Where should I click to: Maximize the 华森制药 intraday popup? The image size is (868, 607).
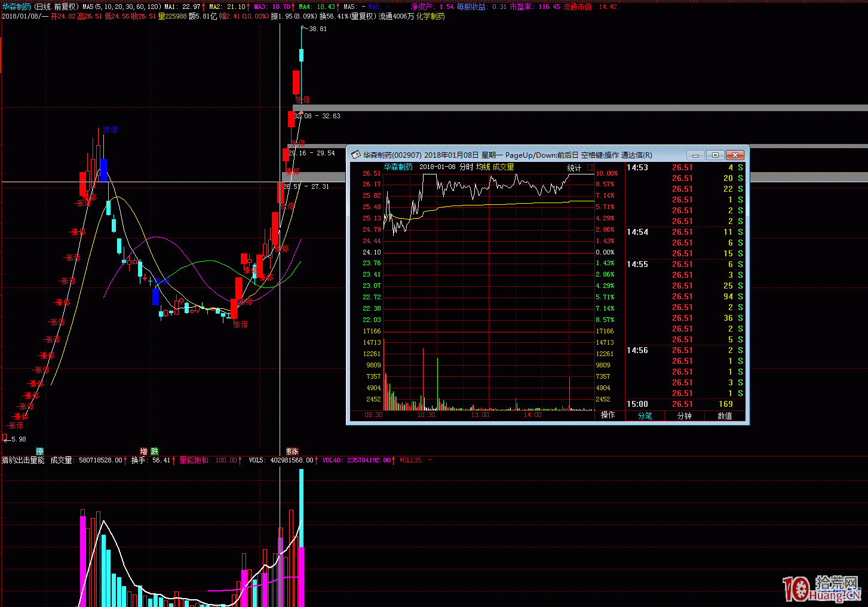(x=716, y=155)
